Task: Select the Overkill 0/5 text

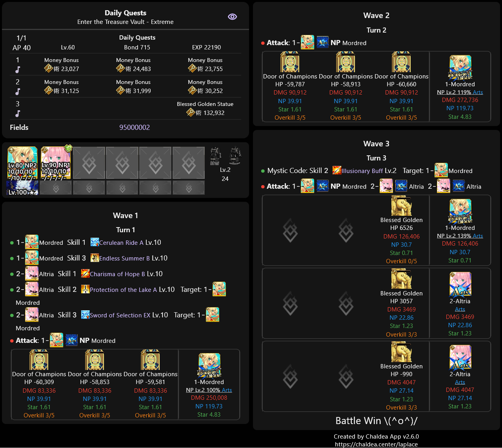Action: (x=401, y=261)
